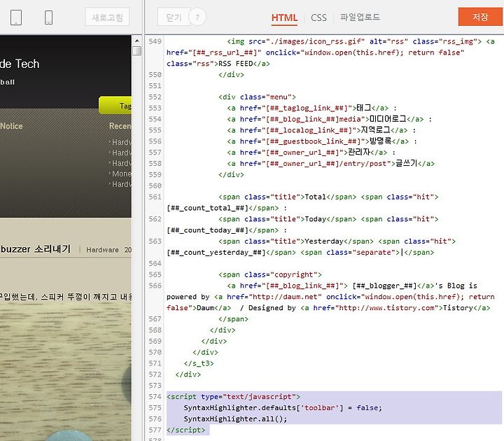Click the Yesterday span code line
Viewport: 504px width, 441px height.
tap(337, 241)
